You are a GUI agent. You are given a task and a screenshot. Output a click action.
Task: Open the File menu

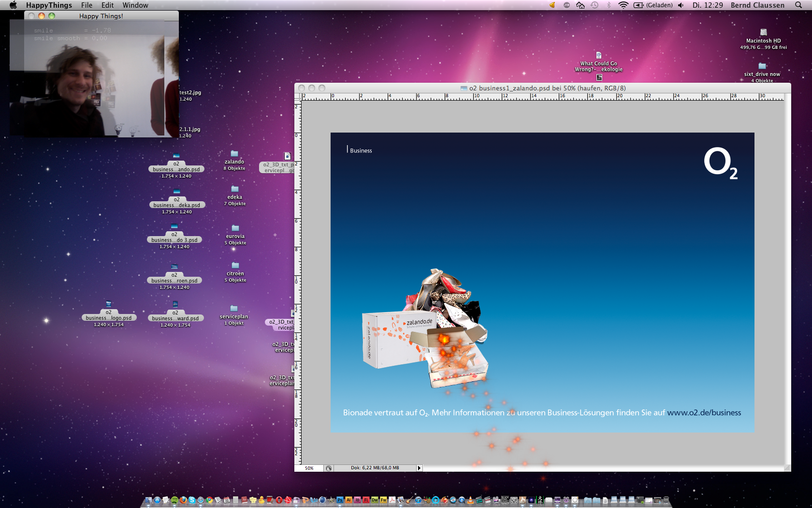tap(87, 5)
